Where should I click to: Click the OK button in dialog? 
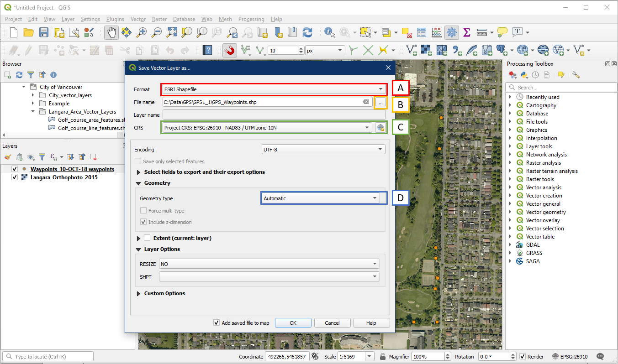(x=293, y=323)
